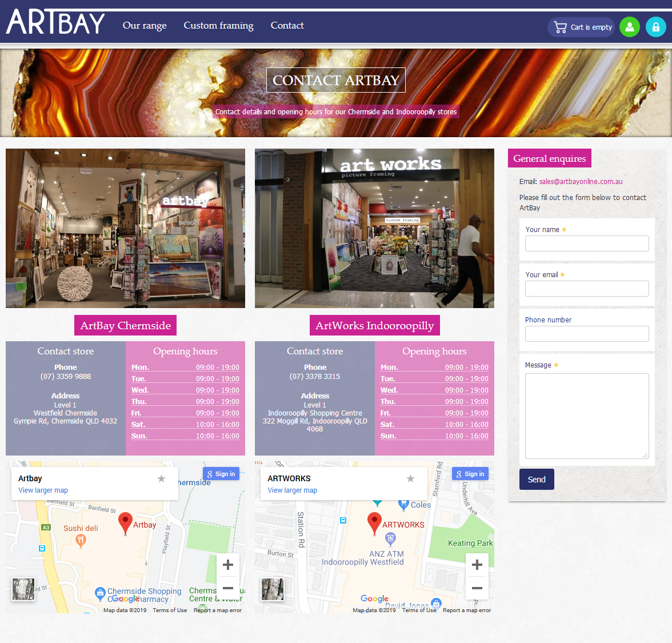This screenshot has height=643, width=672.
Task: Star the Artbay location on map
Action: [x=161, y=478]
